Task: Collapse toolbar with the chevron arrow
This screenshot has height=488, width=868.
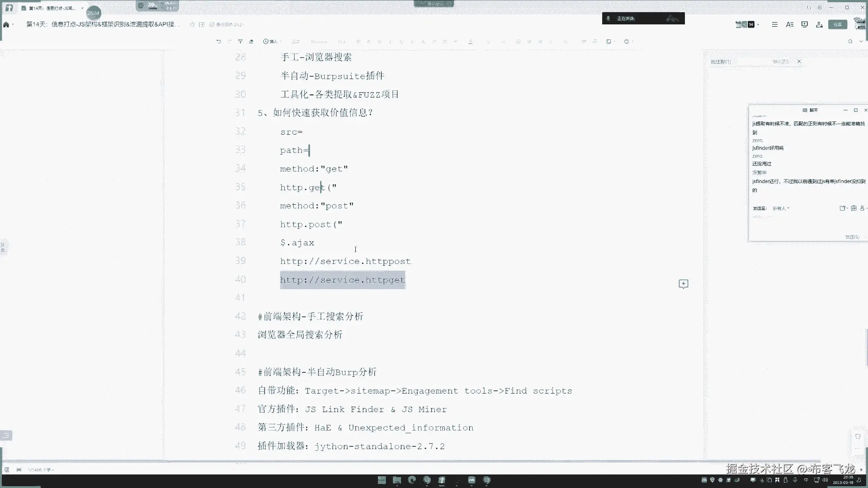Action: tap(861, 42)
